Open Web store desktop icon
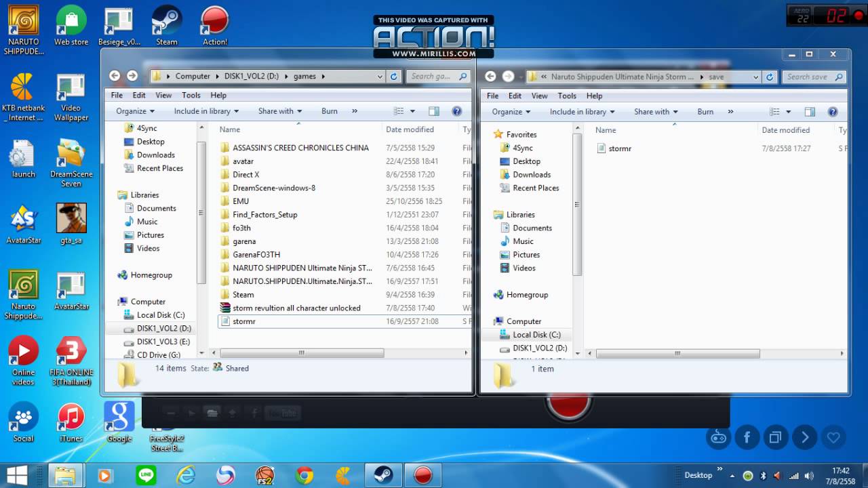The height and width of the screenshot is (488, 868). [71, 26]
